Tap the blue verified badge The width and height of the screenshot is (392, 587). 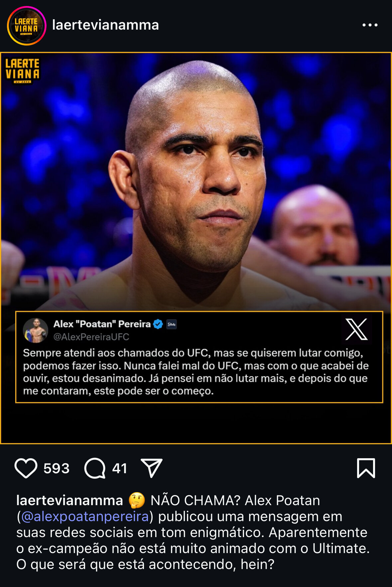tap(158, 324)
